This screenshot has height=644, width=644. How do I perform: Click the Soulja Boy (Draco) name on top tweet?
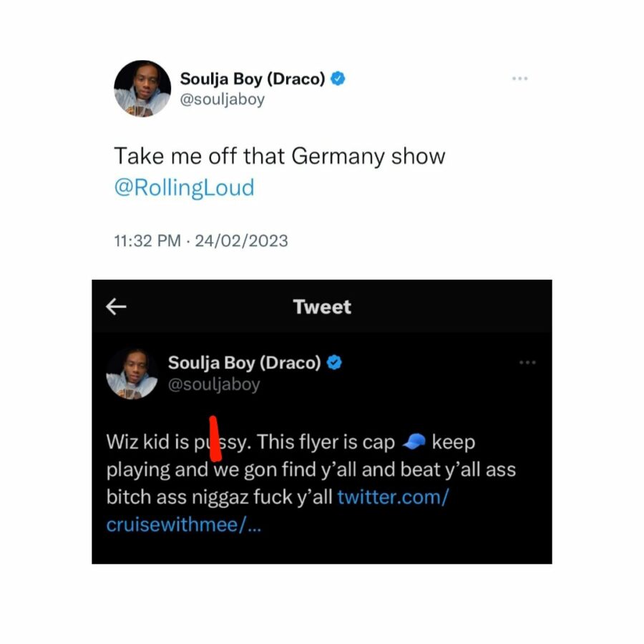(x=253, y=78)
